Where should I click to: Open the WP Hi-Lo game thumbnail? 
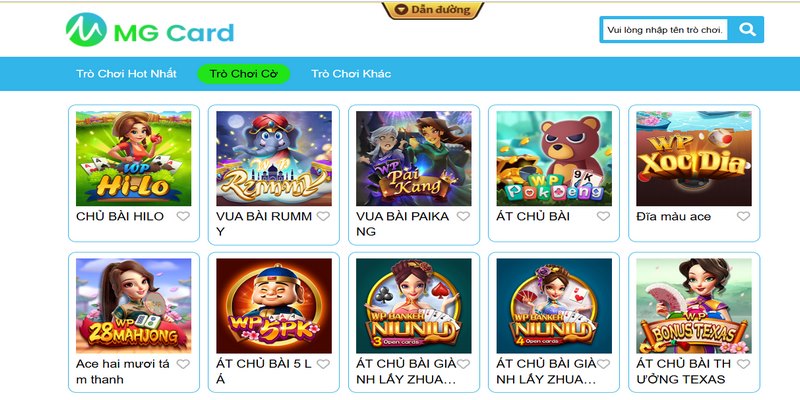pyautogui.click(x=134, y=159)
